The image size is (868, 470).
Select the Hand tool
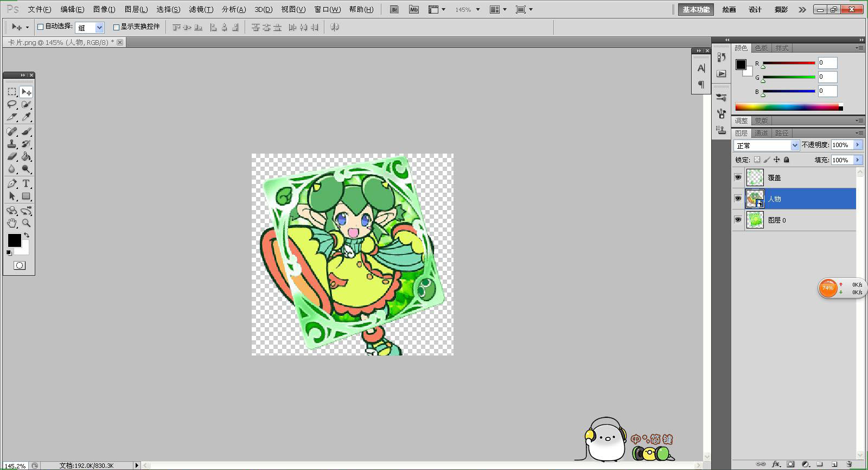[12, 223]
